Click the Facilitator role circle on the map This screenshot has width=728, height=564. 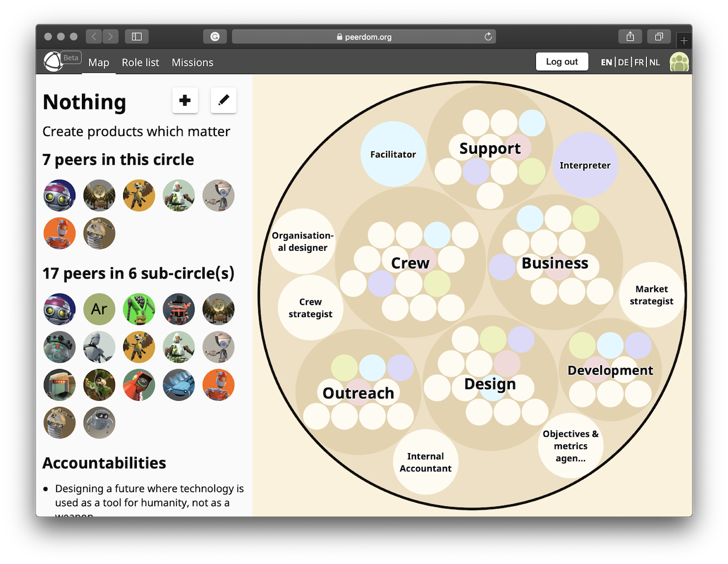pos(393,153)
